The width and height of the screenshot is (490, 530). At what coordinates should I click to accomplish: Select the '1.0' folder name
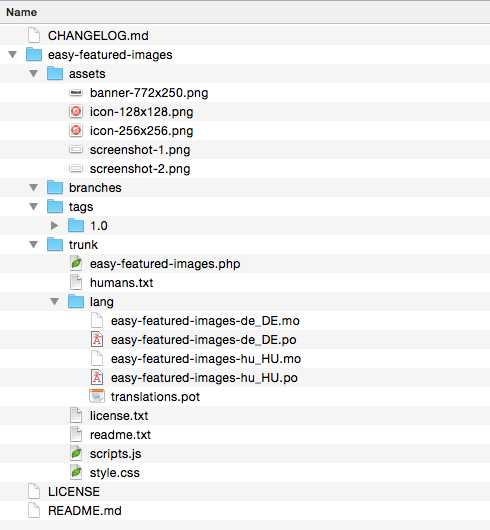coord(99,225)
